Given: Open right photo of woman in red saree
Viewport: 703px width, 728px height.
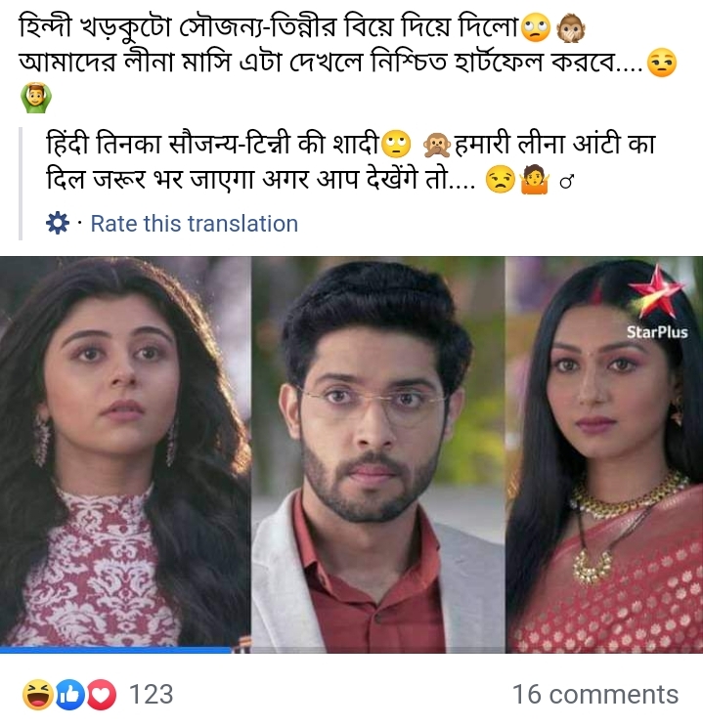Looking at the screenshot, I should tap(604, 454).
